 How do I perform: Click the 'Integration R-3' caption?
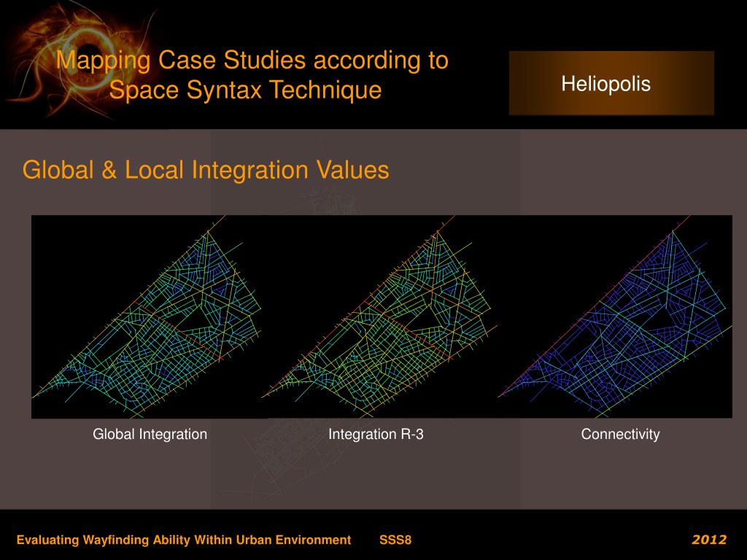(376, 435)
